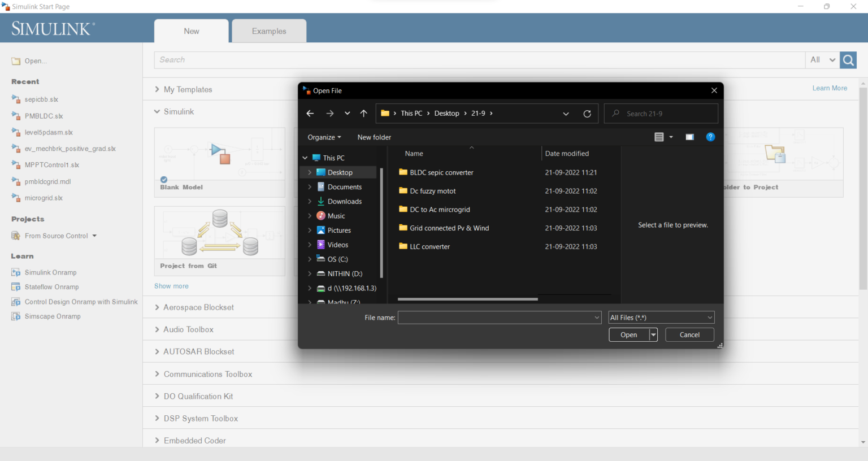Click the Simulink Start Page search field

point(479,60)
